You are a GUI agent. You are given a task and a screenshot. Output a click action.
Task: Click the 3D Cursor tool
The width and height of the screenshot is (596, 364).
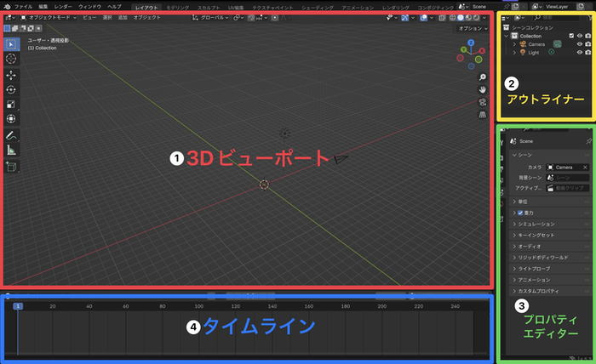point(10,58)
